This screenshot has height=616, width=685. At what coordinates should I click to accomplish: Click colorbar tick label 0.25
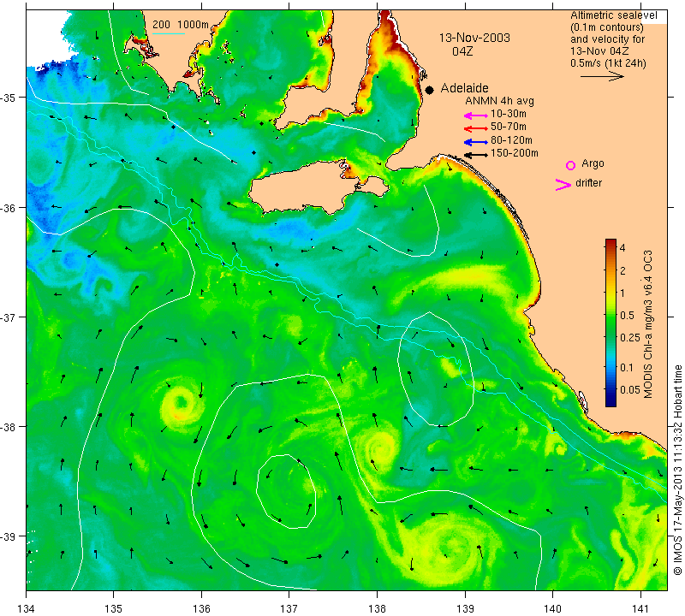[x=630, y=337]
